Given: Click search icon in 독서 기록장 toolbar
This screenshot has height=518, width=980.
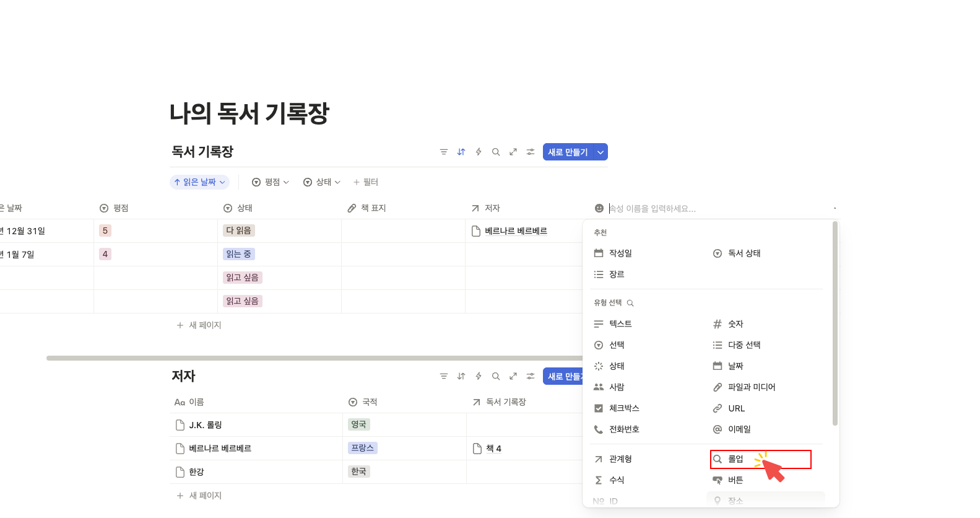Looking at the screenshot, I should pos(496,152).
